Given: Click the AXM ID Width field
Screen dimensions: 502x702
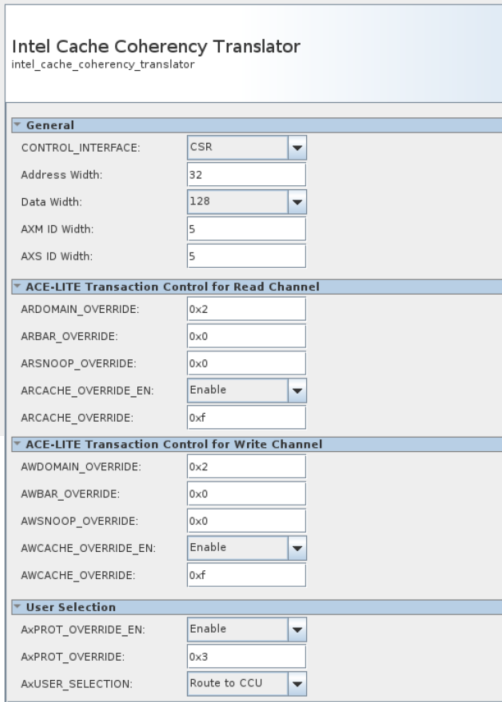Looking at the screenshot, I should 246,229.
